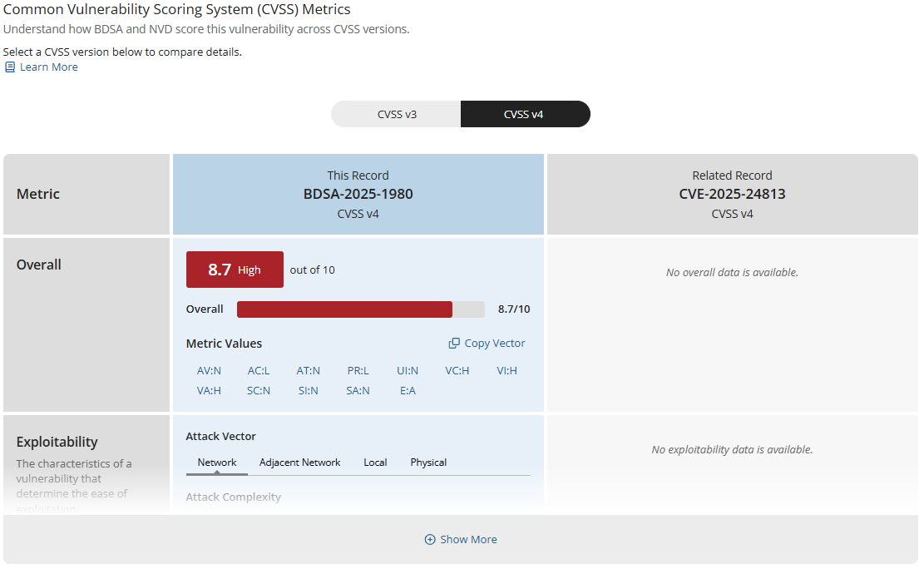Open the Learn More link
The image size is (924, 569).
click(49, 67)
